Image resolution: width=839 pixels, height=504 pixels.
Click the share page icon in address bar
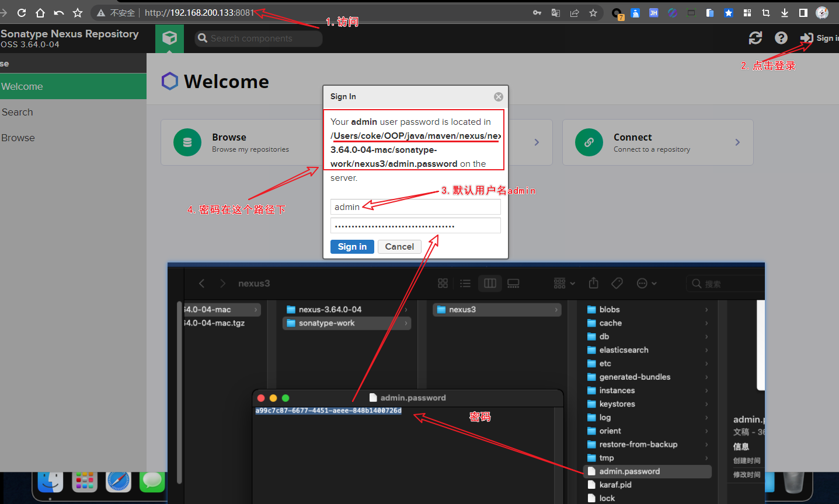click(575, 13)
